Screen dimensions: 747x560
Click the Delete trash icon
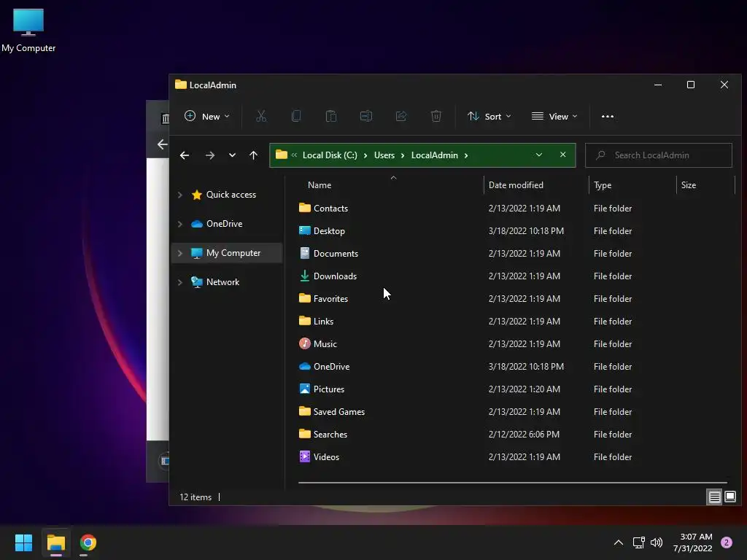[436, 116]
